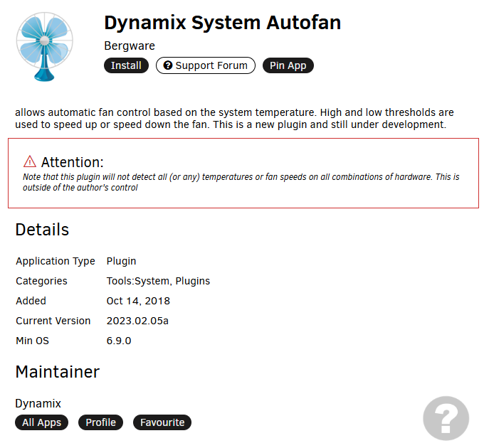Click the Bergware author name
The width and height of the screenshot is (489, 448).
coord(130,46)
